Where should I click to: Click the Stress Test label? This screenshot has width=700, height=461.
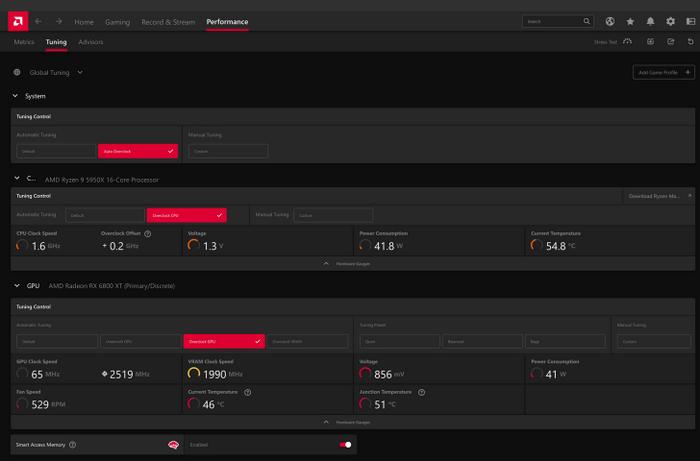[605, 42]
